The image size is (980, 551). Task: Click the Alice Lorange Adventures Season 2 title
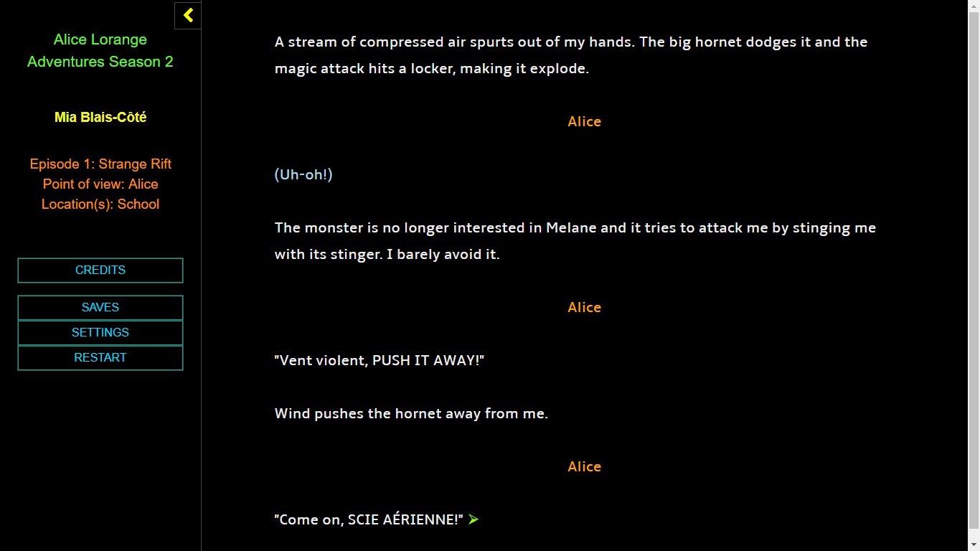tap(100, 50)
